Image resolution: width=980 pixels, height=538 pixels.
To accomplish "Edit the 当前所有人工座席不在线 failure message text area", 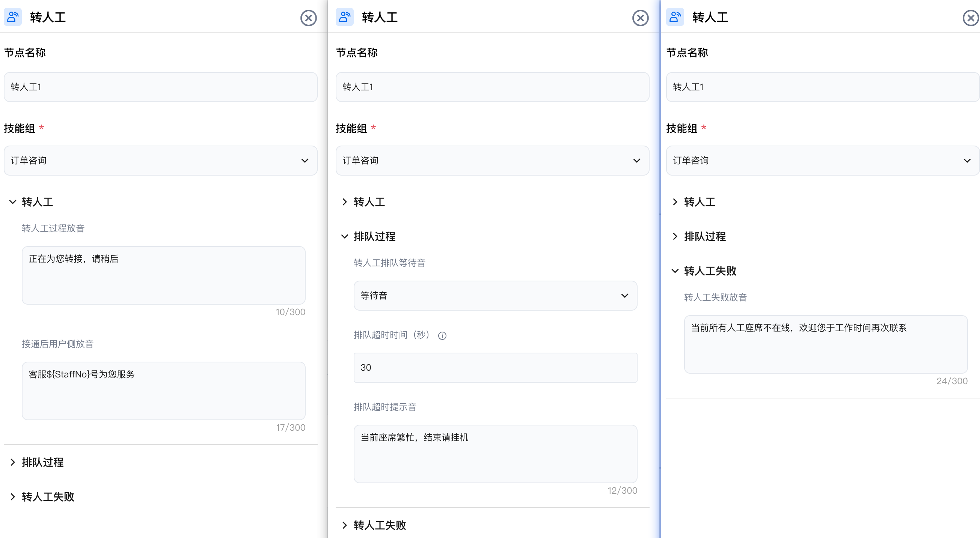I will [x=826, y=344].
